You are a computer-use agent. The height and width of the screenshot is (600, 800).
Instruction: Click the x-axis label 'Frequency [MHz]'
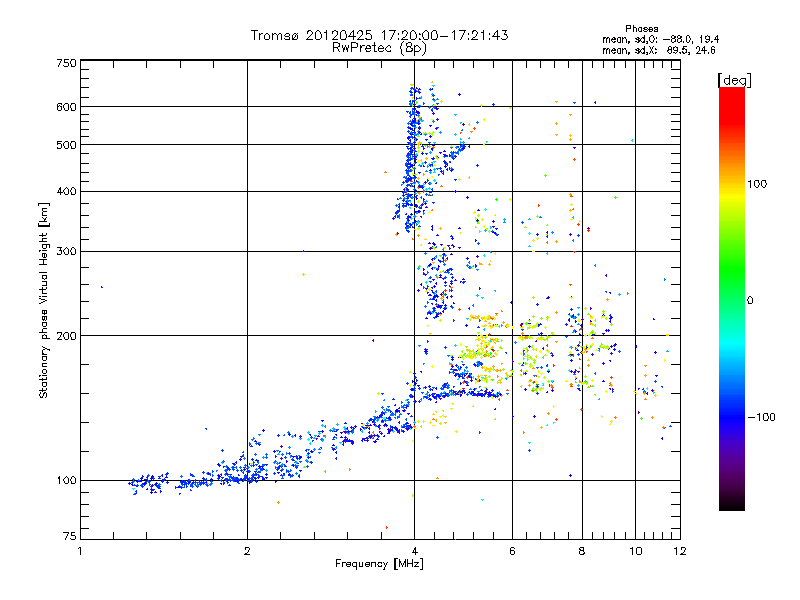(379, 564)
